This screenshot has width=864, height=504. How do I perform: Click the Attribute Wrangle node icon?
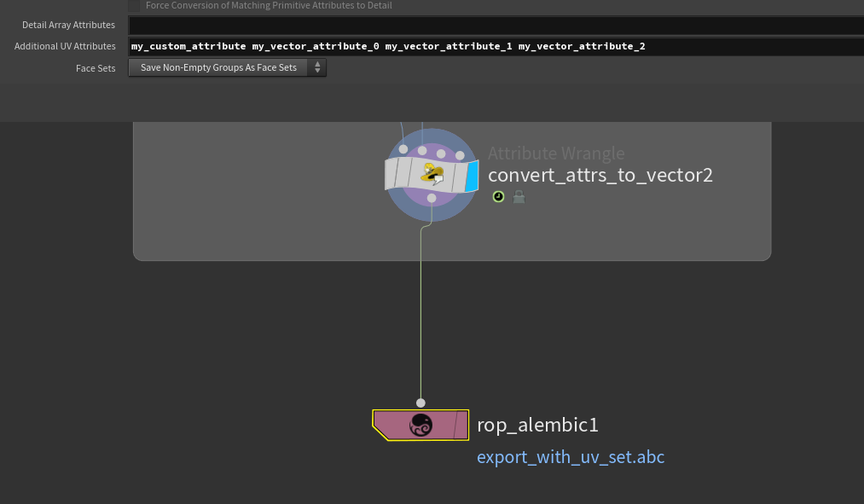(x=432, y=175)
